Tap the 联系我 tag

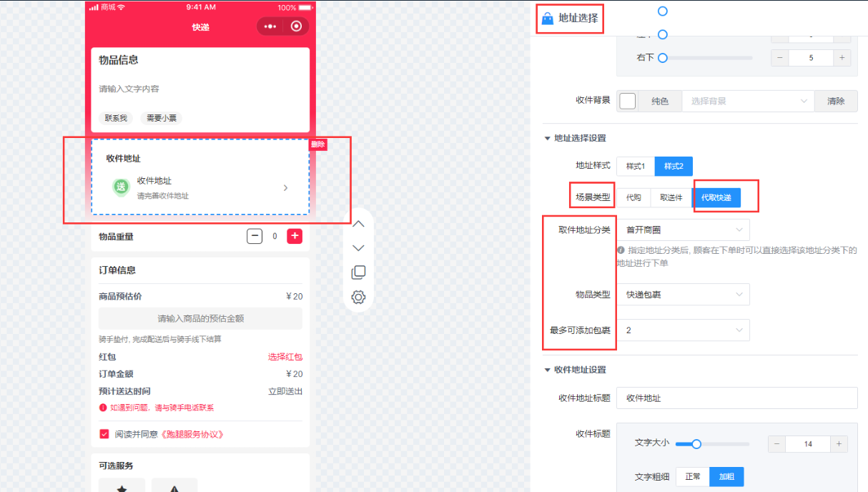pyautogui.click(x=116, y=118)
